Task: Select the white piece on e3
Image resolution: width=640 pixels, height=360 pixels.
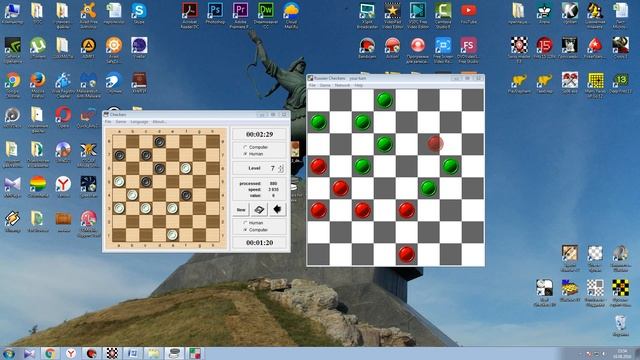Action: point(172,208)
